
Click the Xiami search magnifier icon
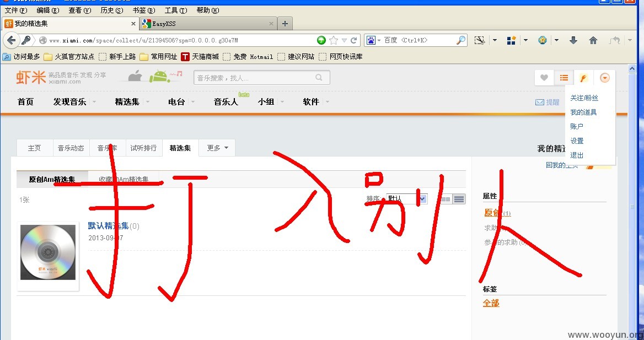point(319,77)
